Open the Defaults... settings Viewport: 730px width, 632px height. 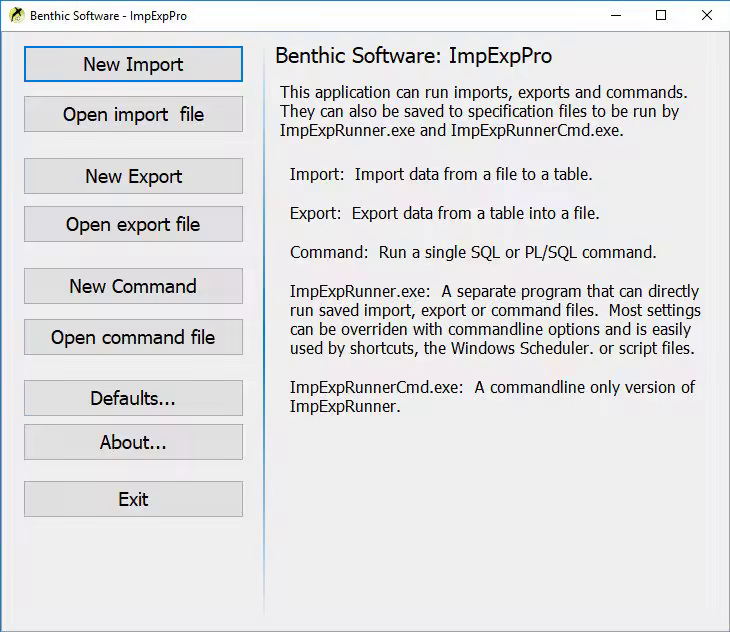[133, 398]
